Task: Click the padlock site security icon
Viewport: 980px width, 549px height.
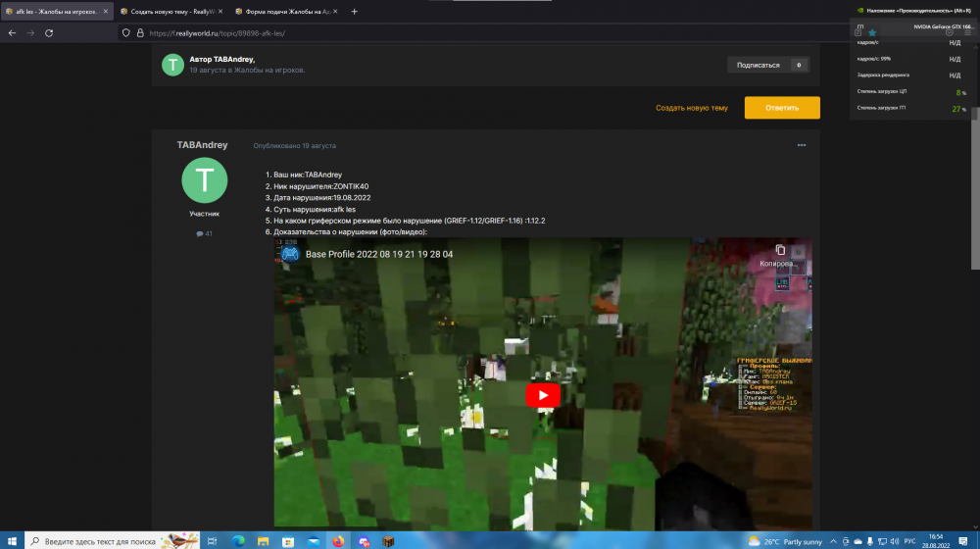Action: click(x=140, y=33)
